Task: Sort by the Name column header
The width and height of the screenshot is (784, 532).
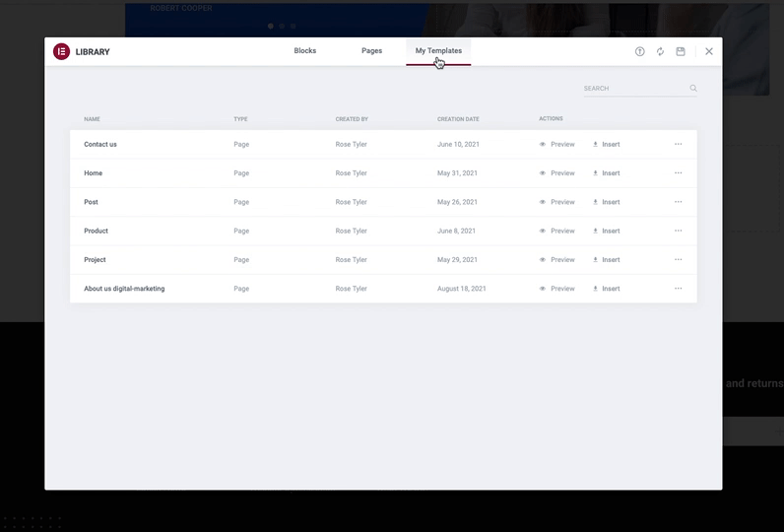Action: coord(92,119)
